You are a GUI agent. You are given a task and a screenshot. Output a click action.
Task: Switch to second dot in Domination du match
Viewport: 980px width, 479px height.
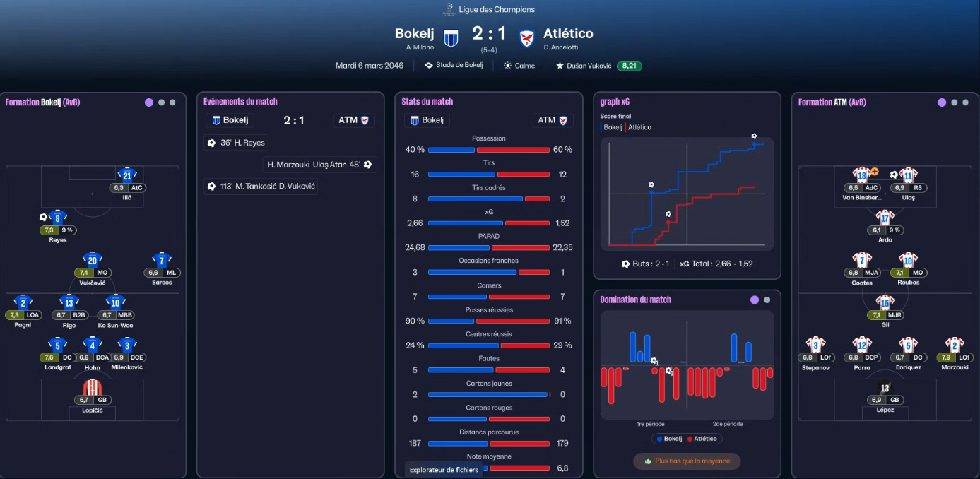[767, 300]
